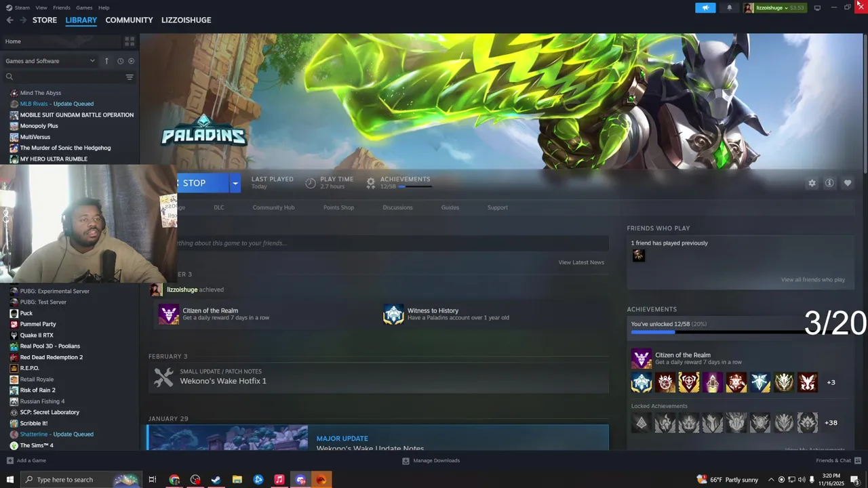Go forward using the right arrow

(x=23, y=20)
